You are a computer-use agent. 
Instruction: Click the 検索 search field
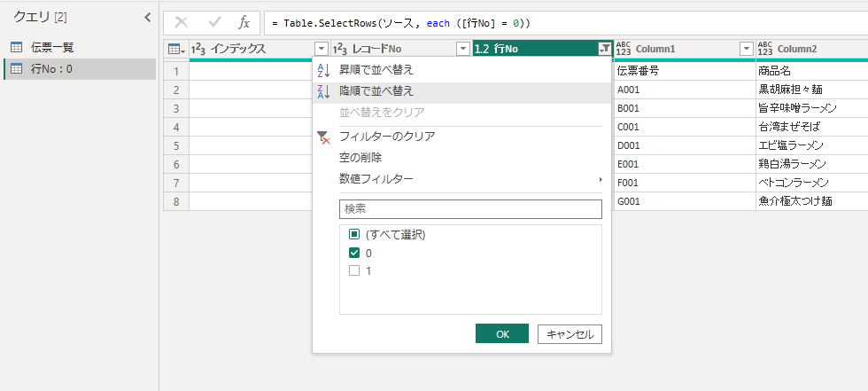pyautogui.click(x=469, y=208)
